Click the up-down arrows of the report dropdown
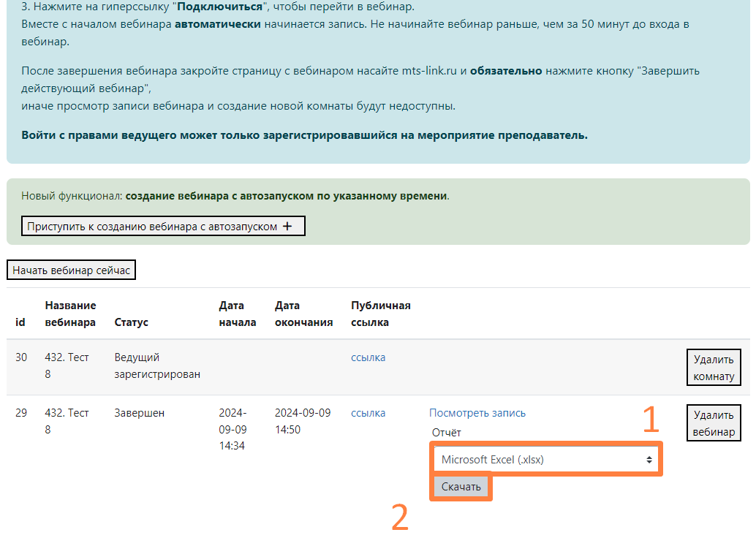Screen dimensions: 756x546 [x=648, y=460]
